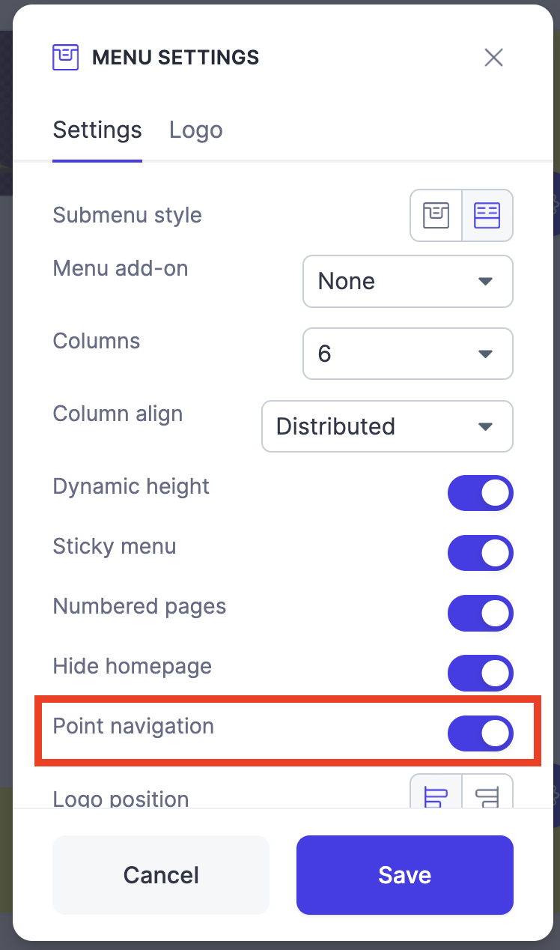The image size is (560, 950).
Task: Disable the Hide homepage switch
Action: (481, 673)
